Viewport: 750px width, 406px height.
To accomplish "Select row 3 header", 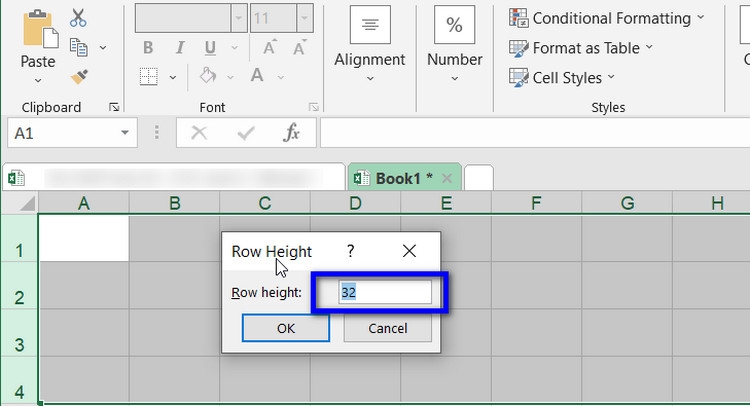I will [19, 333].
